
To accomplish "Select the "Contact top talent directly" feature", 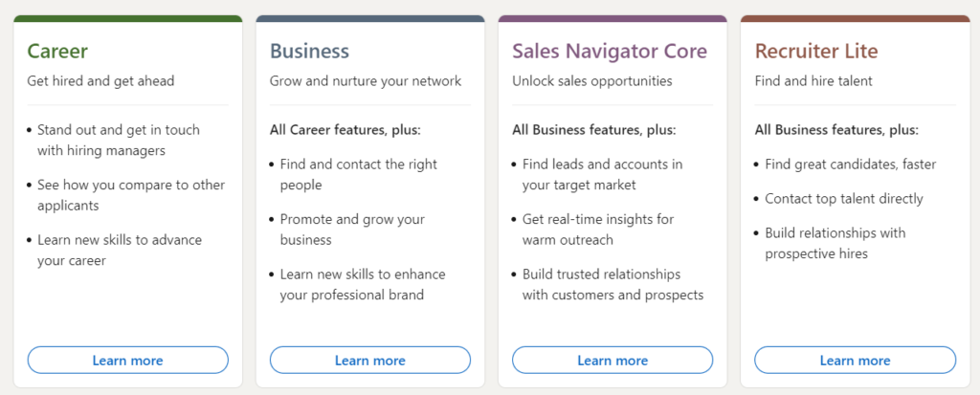I will point(843,199).
